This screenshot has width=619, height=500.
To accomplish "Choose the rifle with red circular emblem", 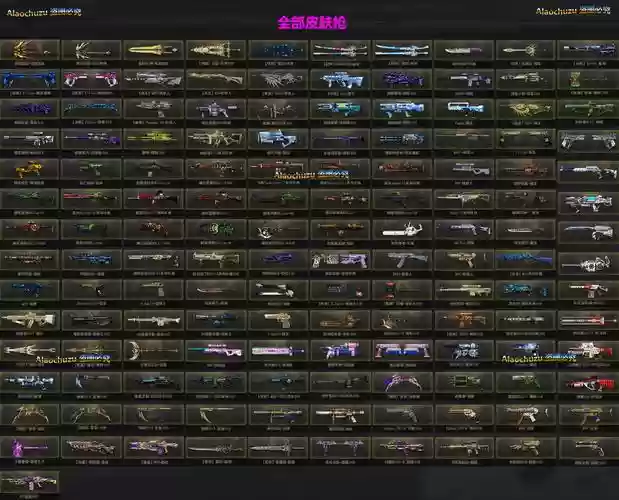I will pyautogui.click(x=29, y=229).
